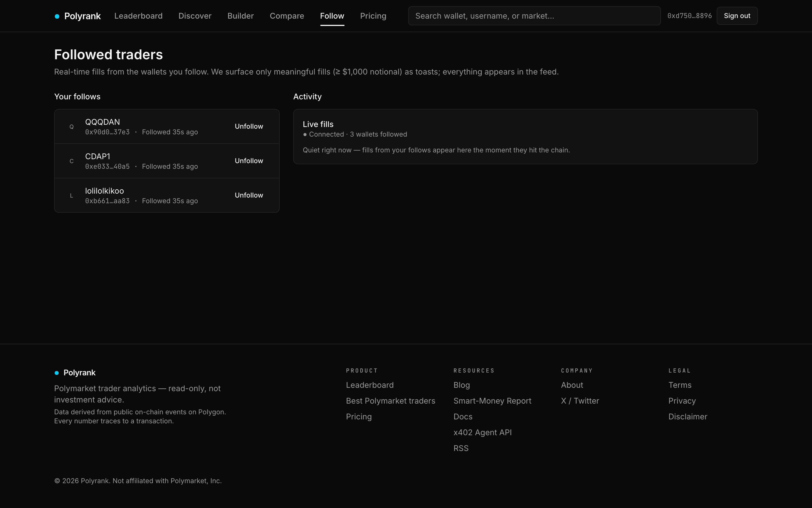Open the CDAP1 trader name

tap(98, 157)
